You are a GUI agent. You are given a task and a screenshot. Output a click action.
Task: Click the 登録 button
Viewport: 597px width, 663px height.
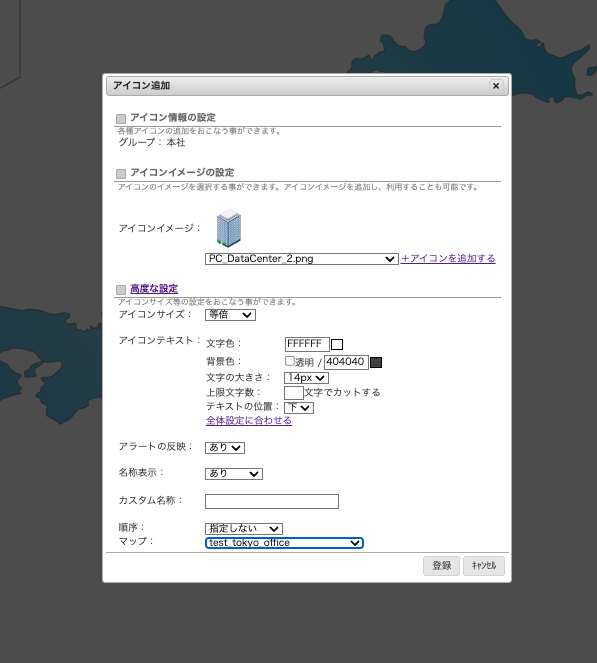tap(441, 566)
